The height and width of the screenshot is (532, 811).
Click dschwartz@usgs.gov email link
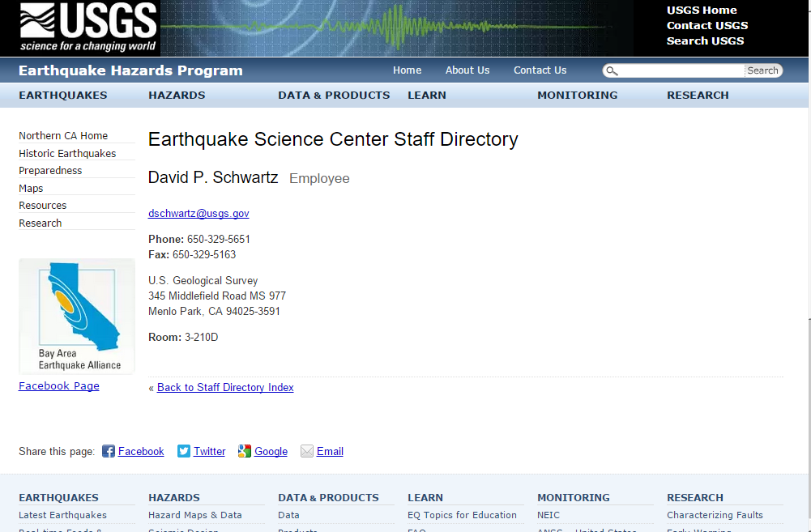click(x=198, y=214)
